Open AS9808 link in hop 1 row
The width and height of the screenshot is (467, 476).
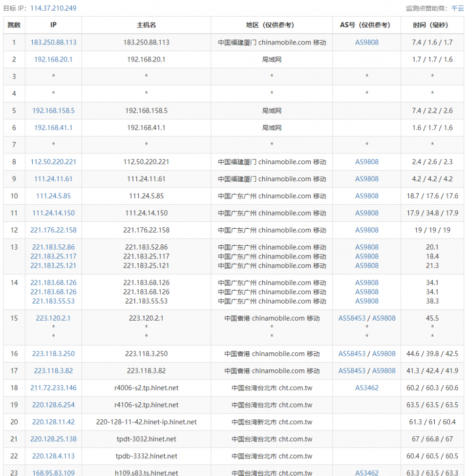coord(366,43)
